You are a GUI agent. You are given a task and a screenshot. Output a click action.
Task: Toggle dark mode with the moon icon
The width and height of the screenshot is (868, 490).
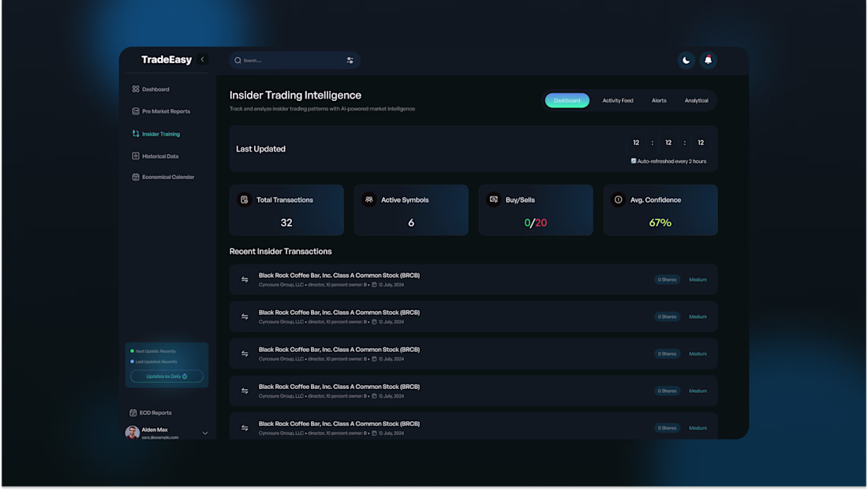[686, 60]
